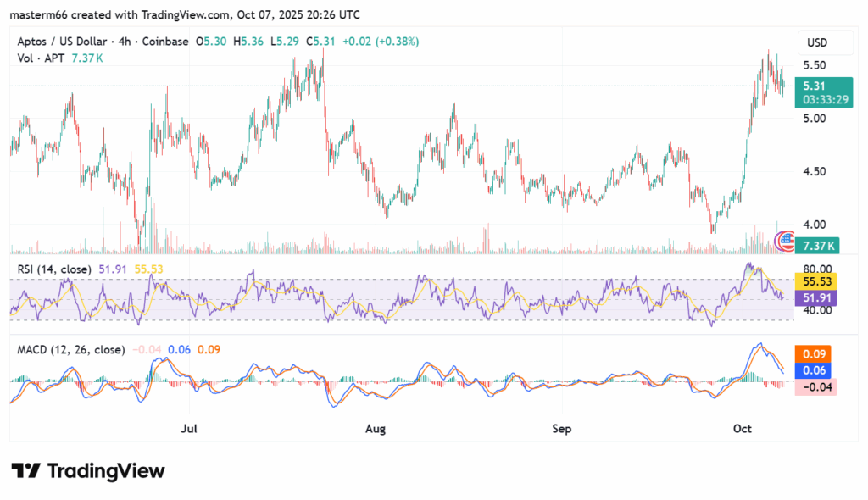This screenshot has height=500, width=868.
Task: Click the 5.50 price scale label
Action: click(815, 65)
